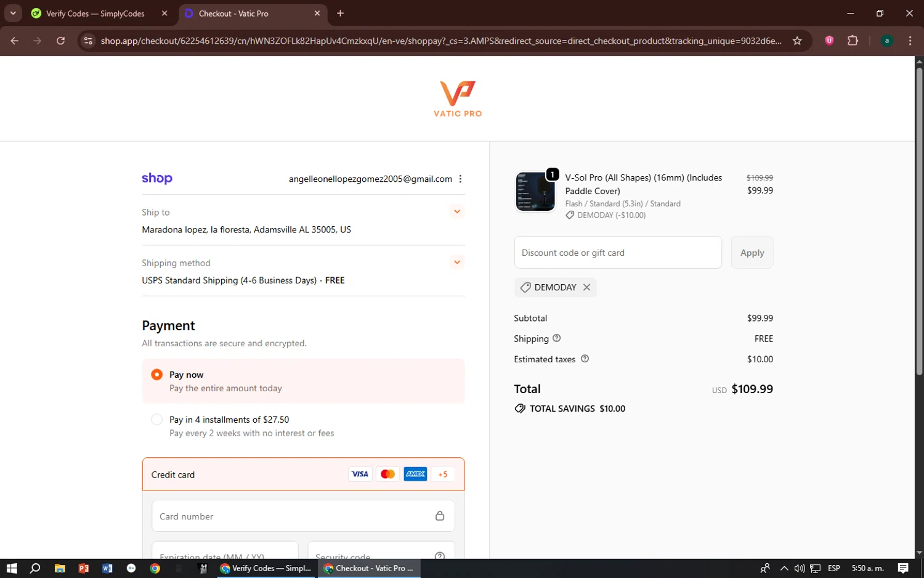Expand the Shipping method section
Viewport: 924px width, 578px height.
coord(457,262)
